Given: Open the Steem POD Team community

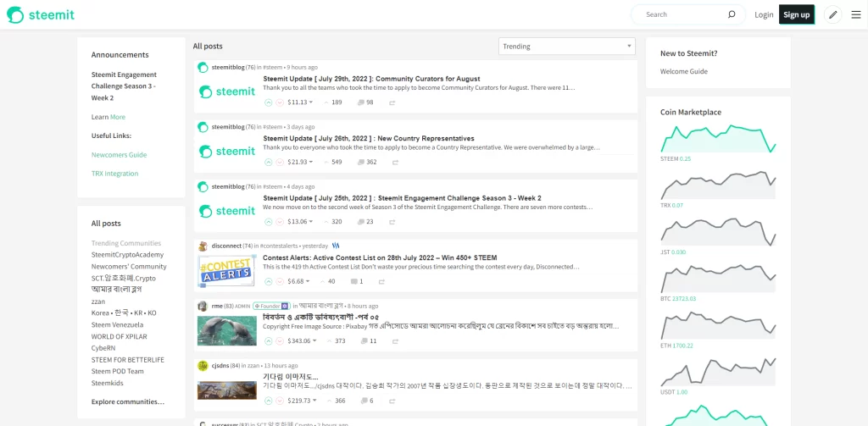Looking at the screenshot, I should [117, 371].
